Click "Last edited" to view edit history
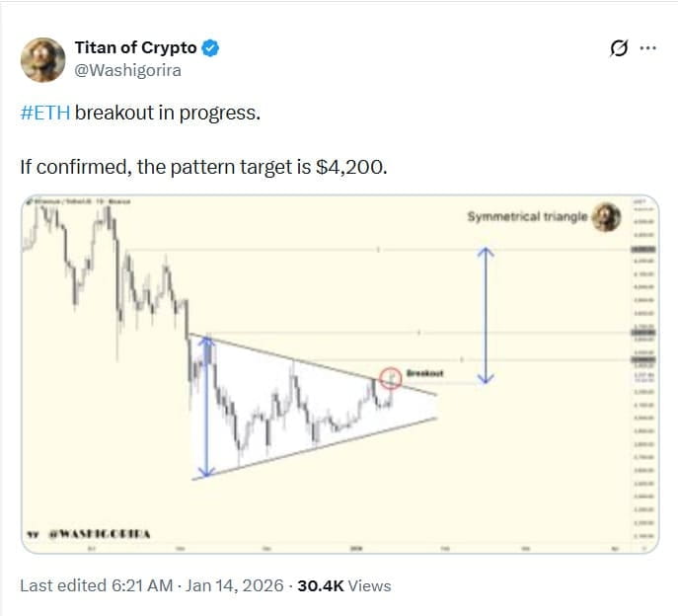Screen dimensions: 678x616 (63, 585)
